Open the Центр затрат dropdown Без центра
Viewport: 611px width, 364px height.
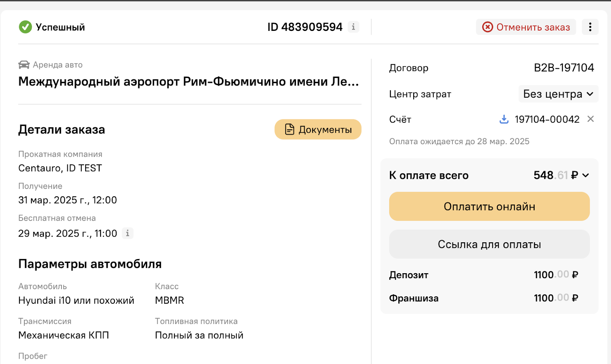(x=558, y=94)
